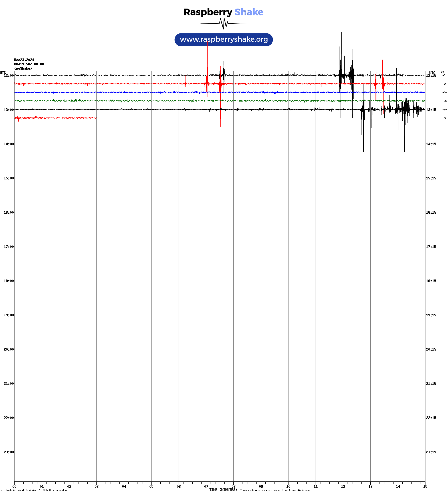Click the '12:15' row end label
Screen dimensions: 448x494
coord(431,76)
